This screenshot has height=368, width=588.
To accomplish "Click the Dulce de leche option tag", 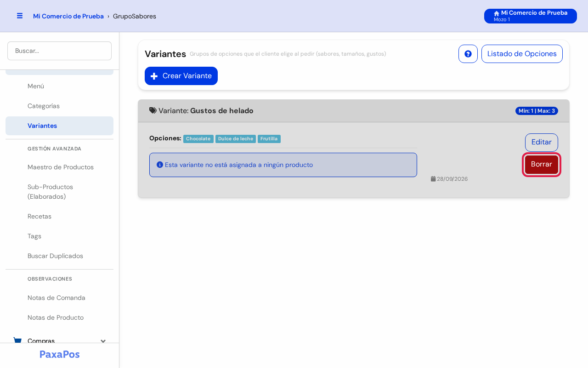I will [x=236, y=139].
